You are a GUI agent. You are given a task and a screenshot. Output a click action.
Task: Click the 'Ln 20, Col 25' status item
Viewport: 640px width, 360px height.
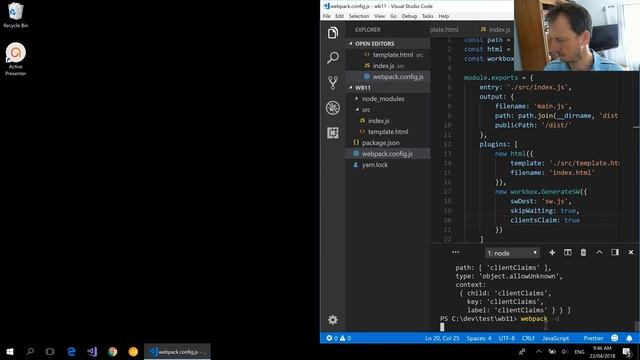click(x=442, y=338)
